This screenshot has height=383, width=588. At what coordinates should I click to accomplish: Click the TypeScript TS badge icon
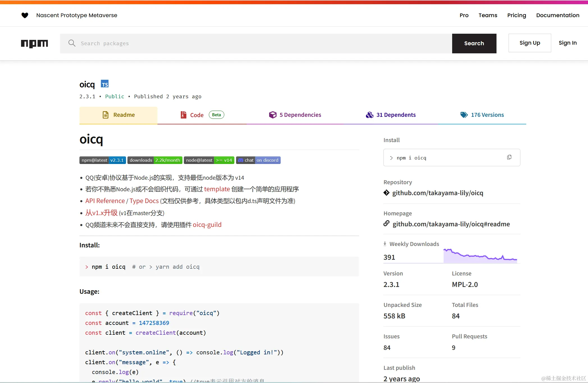[105, 84]
